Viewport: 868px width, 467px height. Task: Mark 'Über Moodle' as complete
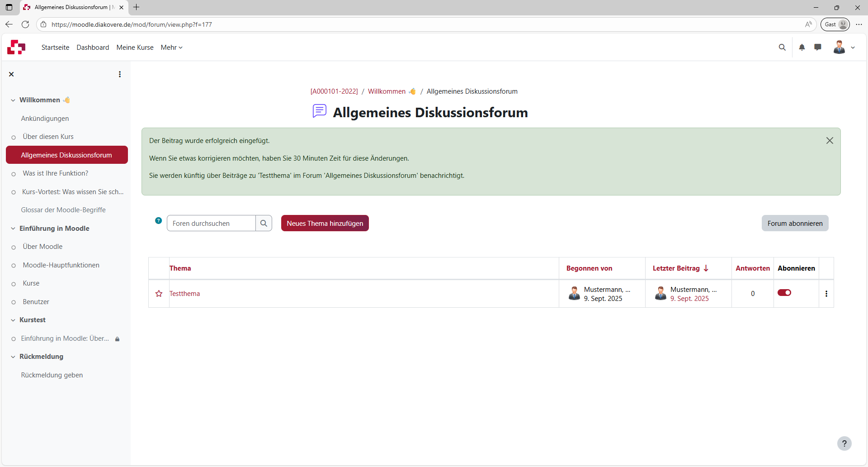[x=14, y=247]
